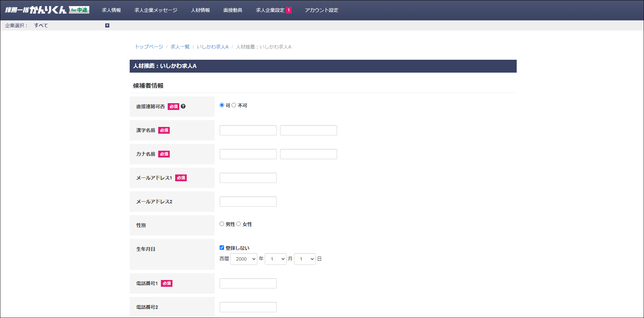Click the いしかわ求人A breadcrumb link
The width and height of the screenshot is (644, 318).
tap(213, 47)
